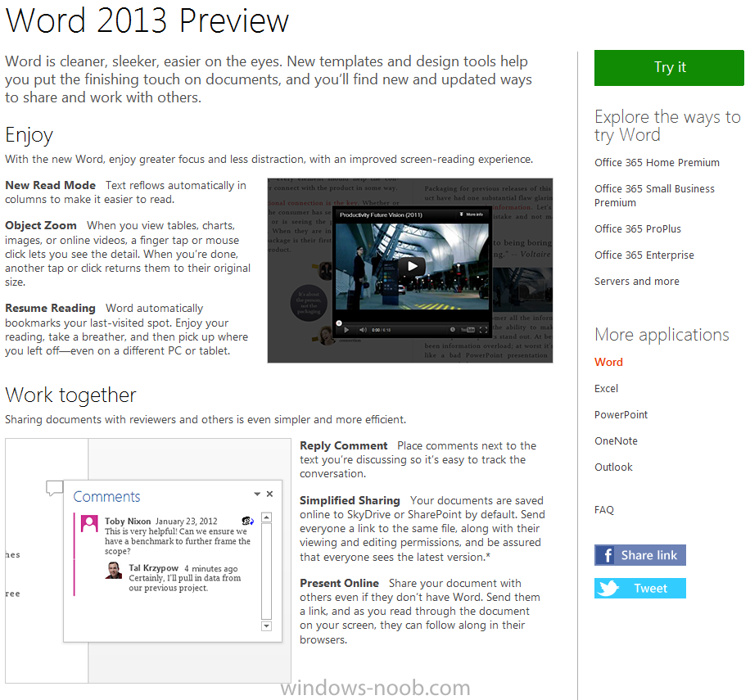Viewport: 750px width, 700px height.
Task: Click the Work together section heading
Action: [x=70, y=395]
